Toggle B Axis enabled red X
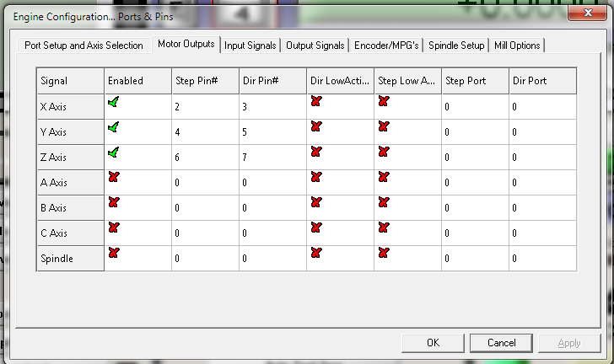 [114, 202]
